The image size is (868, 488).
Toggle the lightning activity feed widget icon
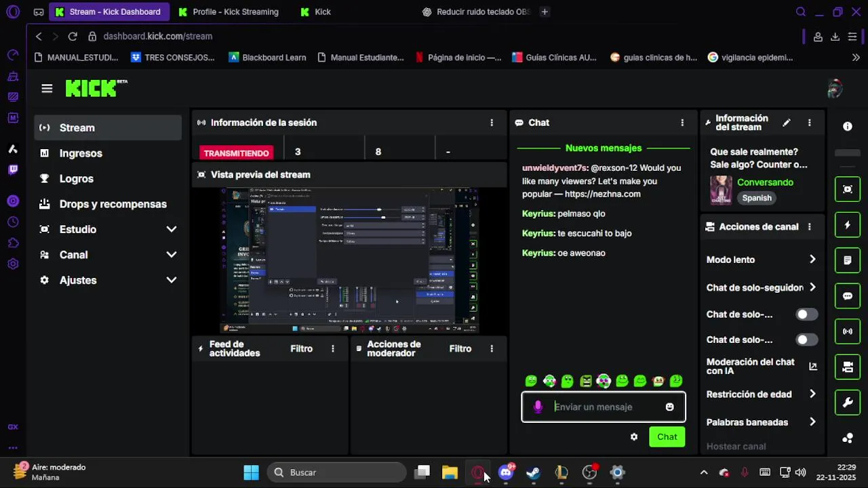(848, 225)
